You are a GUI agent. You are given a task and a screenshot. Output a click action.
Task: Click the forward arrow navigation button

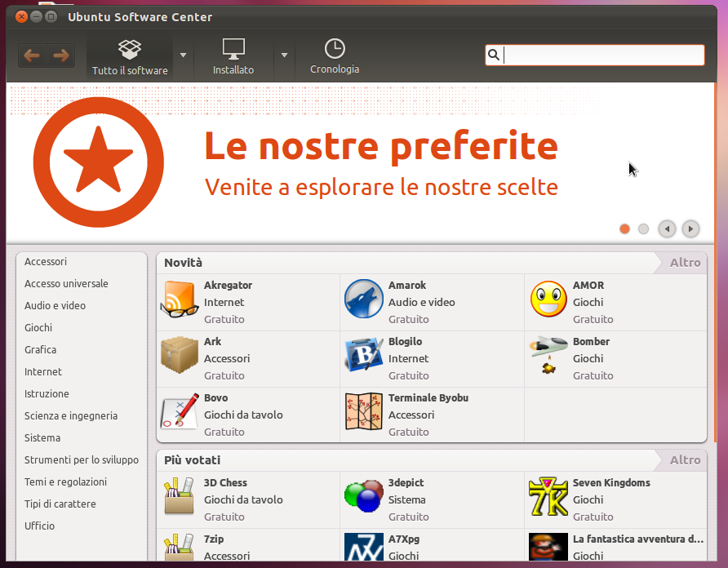click(61, 55)
